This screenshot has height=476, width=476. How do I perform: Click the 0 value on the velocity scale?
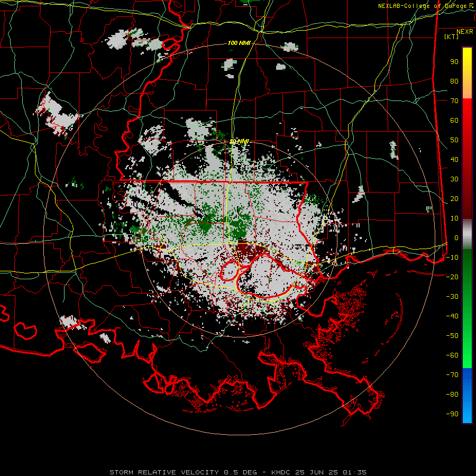[456, 238]
